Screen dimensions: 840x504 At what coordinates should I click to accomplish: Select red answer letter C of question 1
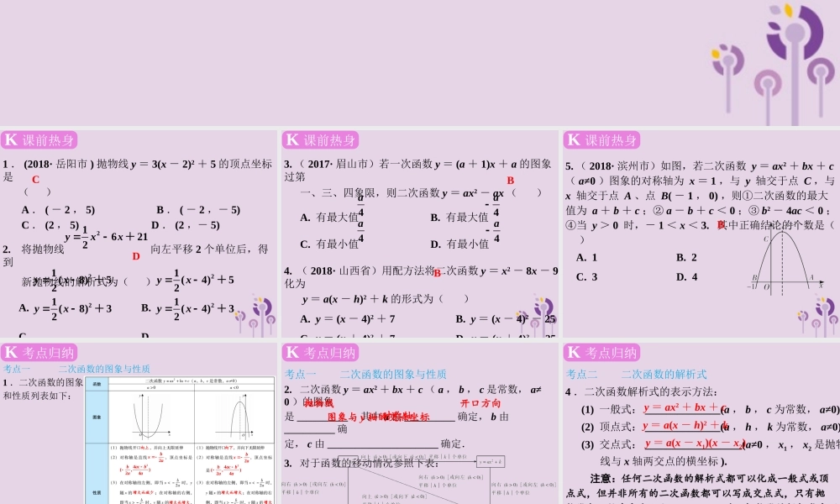35,180
